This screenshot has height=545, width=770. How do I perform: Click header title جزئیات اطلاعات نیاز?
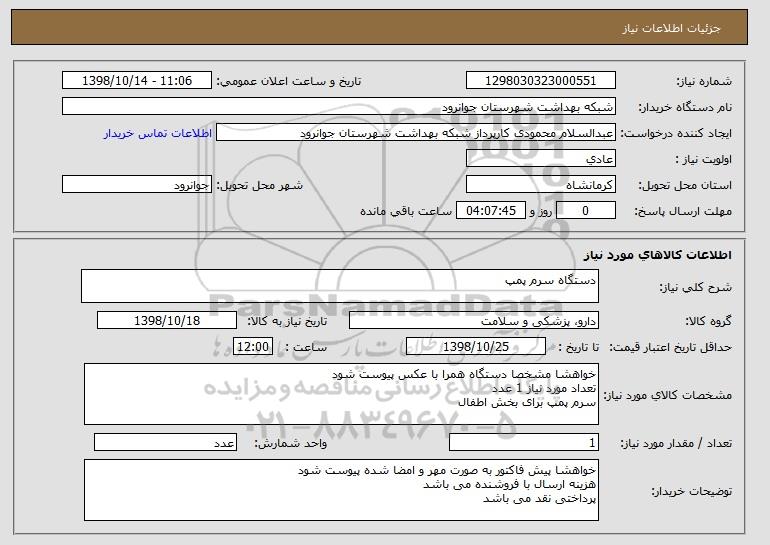coord(671,28)
